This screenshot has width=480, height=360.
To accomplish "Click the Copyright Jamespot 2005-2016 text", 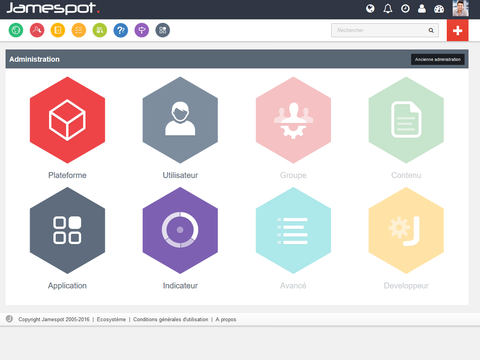I will click(54, 319).
